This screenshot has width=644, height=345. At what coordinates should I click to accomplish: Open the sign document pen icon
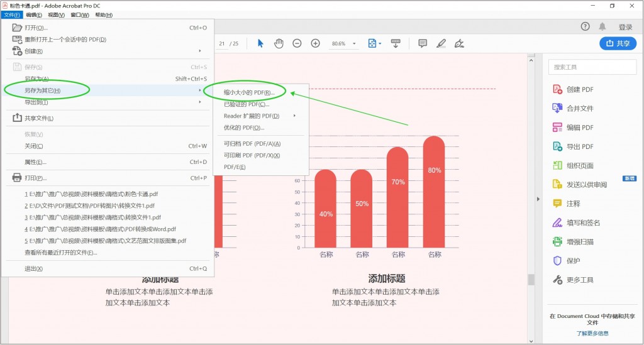tap(459, 43)
